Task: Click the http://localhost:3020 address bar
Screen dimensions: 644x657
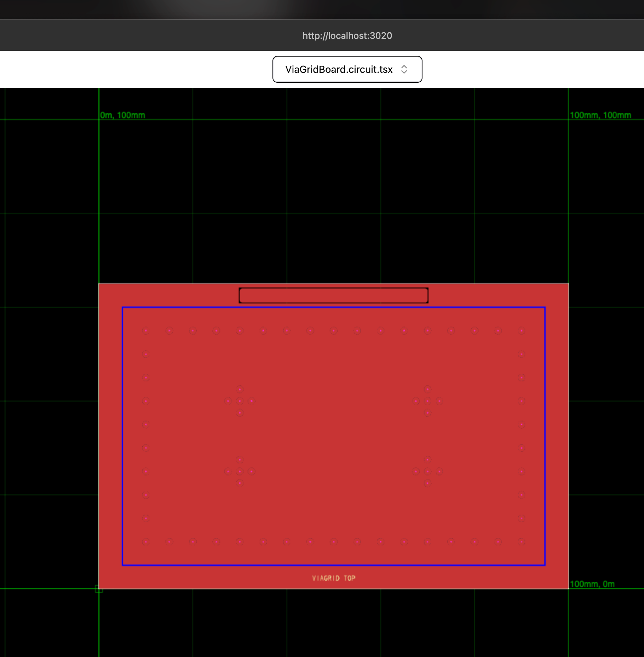Action: click(x=347, y=36)
